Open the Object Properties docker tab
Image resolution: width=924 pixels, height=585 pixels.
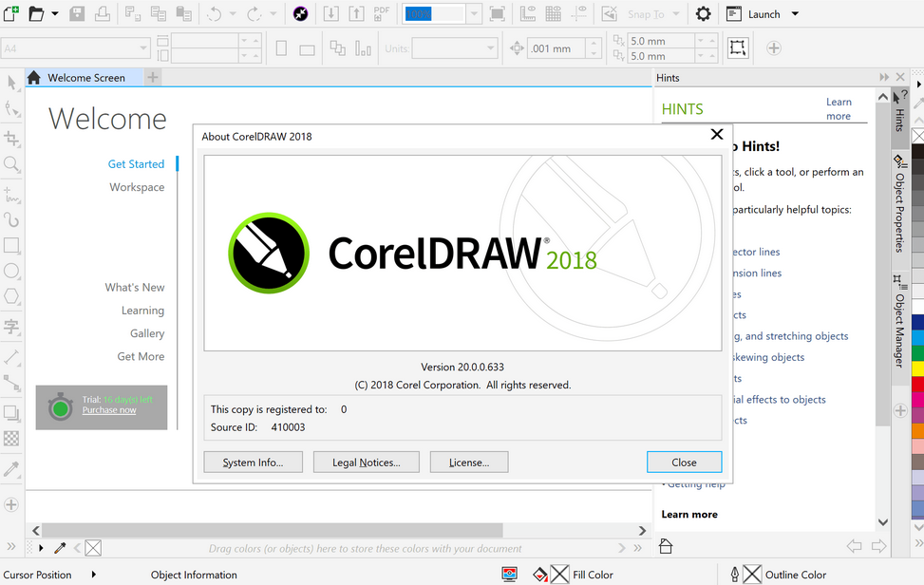899,204
